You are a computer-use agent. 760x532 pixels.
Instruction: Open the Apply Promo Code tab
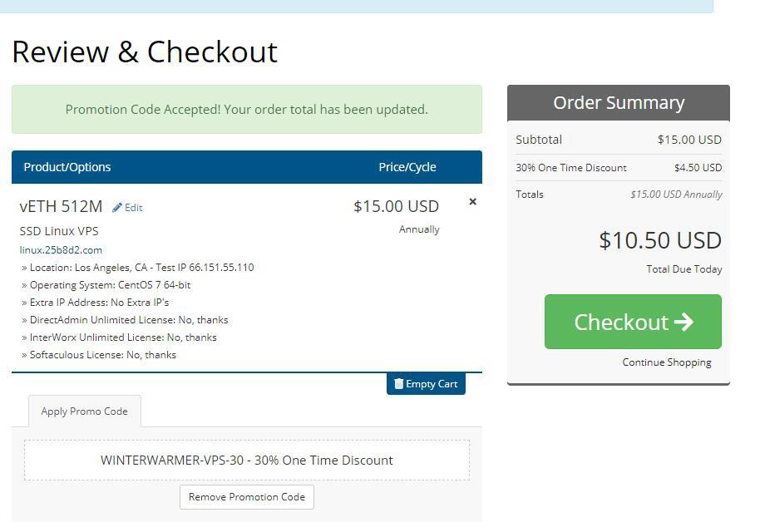pos(84,411)
